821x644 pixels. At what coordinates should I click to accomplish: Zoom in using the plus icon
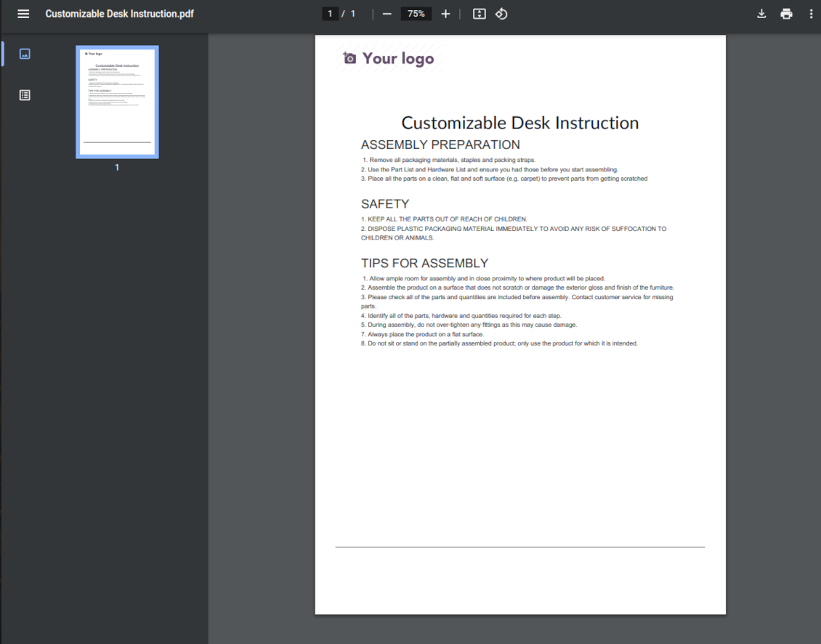(x=445, y=14)
